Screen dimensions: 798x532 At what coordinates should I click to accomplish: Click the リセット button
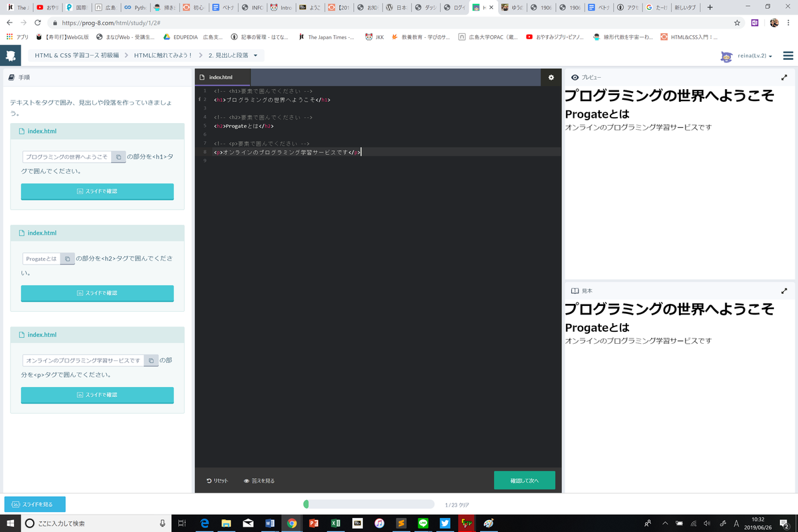[x=217, y=480]
